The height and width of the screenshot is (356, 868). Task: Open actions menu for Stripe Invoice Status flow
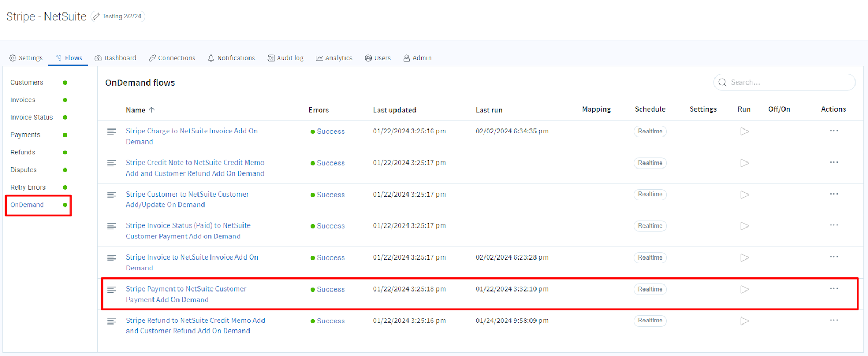834,225
